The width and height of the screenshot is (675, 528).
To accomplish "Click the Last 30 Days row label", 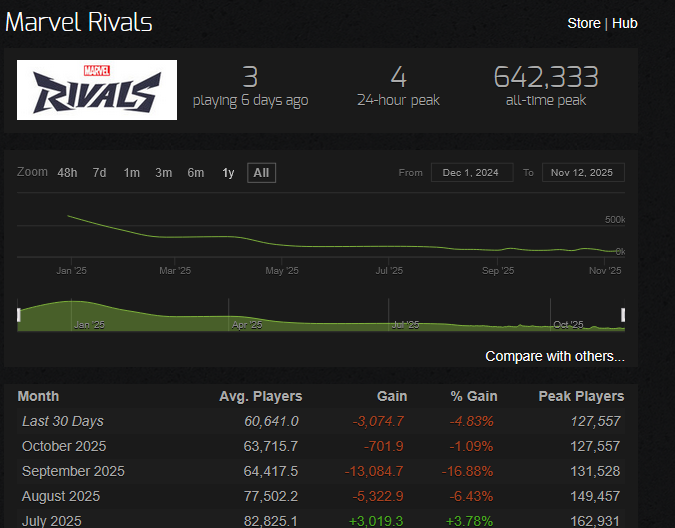I will click(63, 421).
